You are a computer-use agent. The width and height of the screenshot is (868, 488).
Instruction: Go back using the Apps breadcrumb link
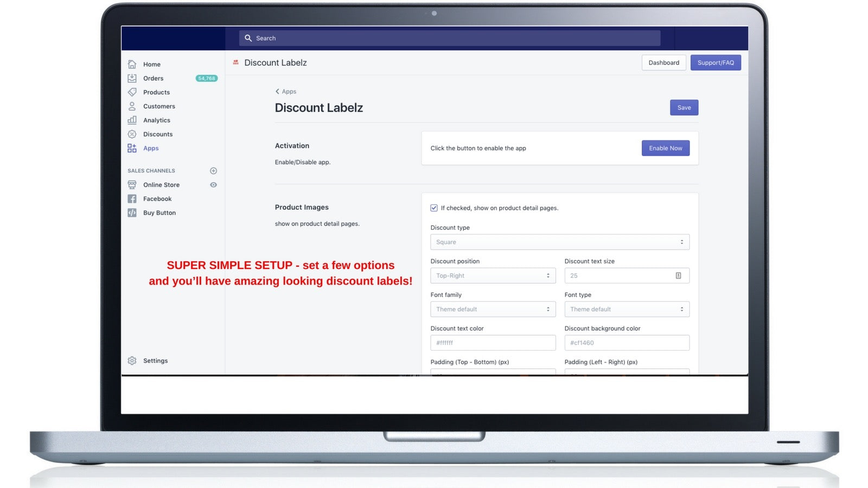pyautogui.click(x=286, y=91)
